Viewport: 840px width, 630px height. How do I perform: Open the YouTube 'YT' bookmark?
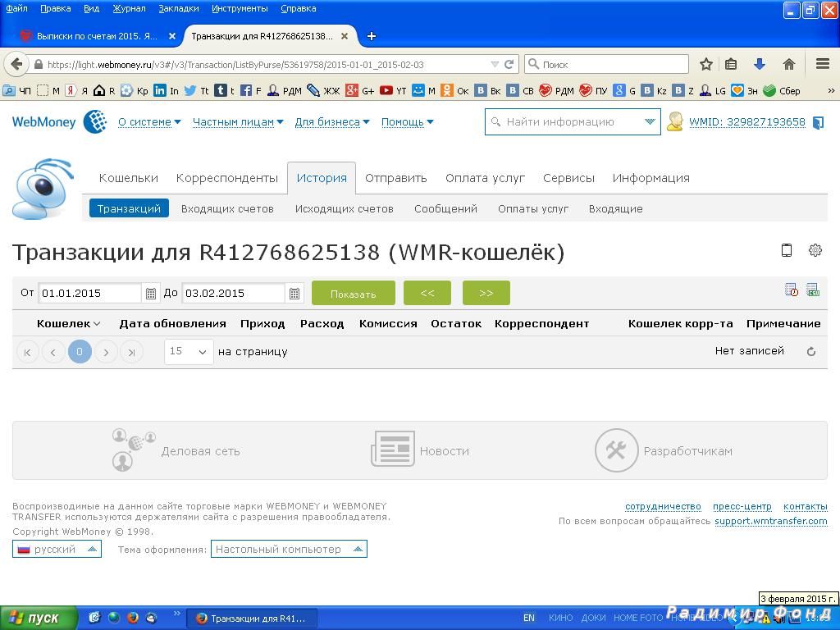(x=393, y=90)
